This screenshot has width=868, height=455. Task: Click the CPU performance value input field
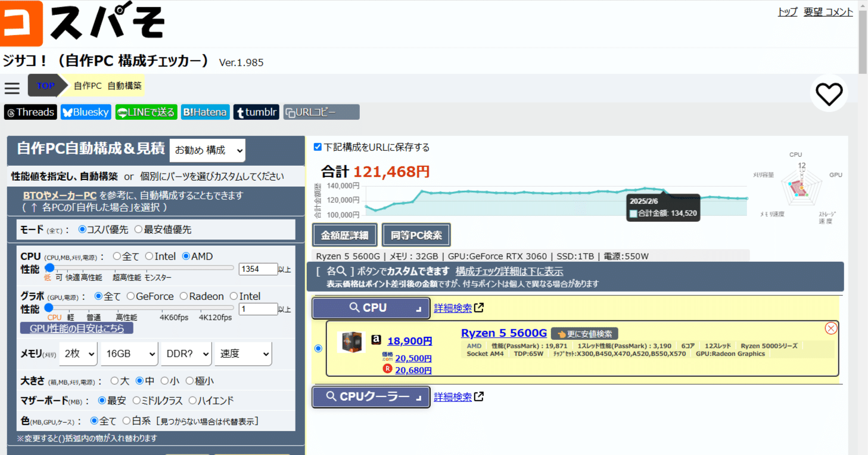coord(258,269)
